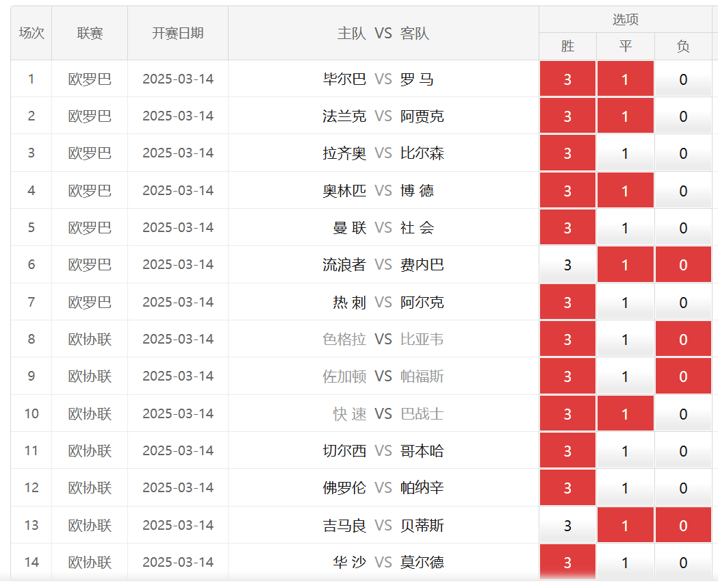Click greyed home team name 色格拉

[x=344, y=340]
